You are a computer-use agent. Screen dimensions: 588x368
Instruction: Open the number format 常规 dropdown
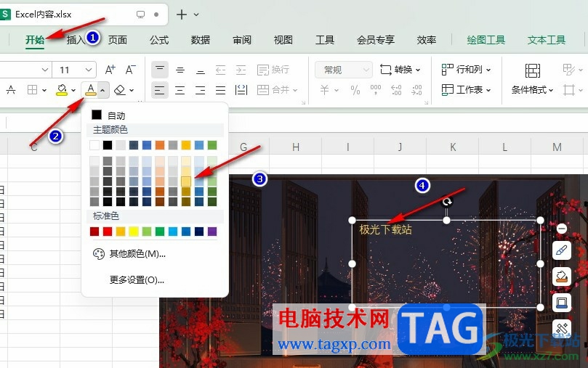tap(344, 70)
